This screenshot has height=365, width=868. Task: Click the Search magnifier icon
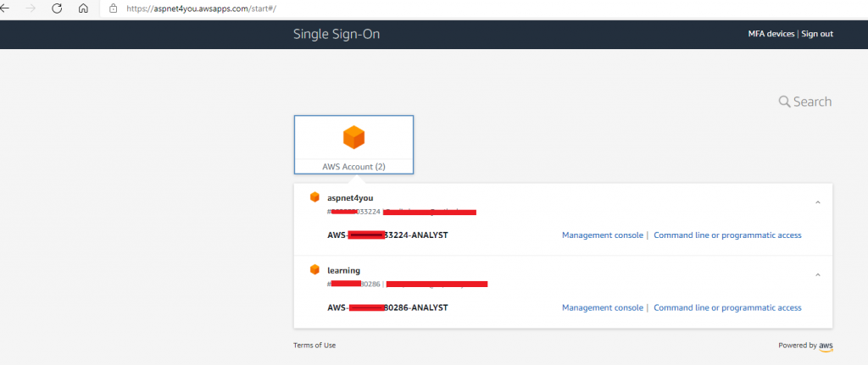(784, 102)
